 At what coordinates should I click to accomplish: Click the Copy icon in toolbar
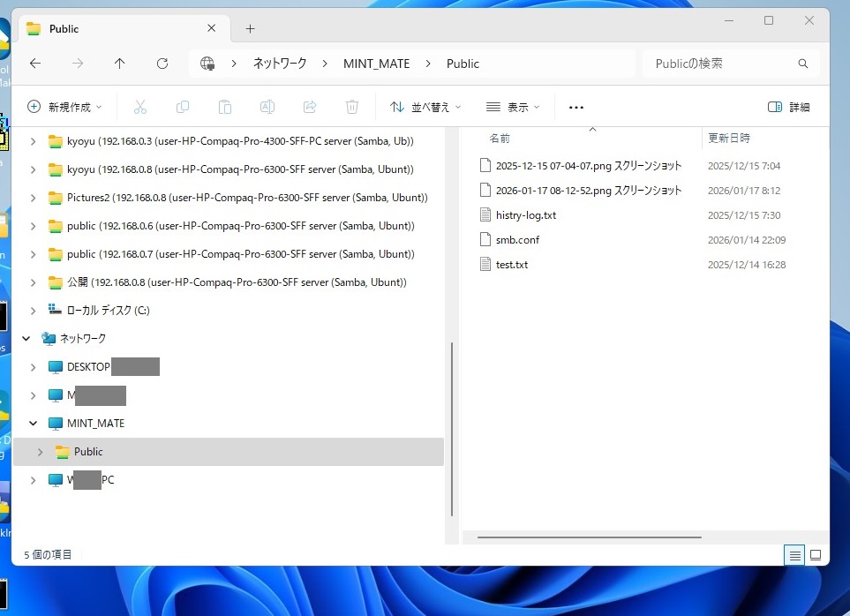click(183, 107)
